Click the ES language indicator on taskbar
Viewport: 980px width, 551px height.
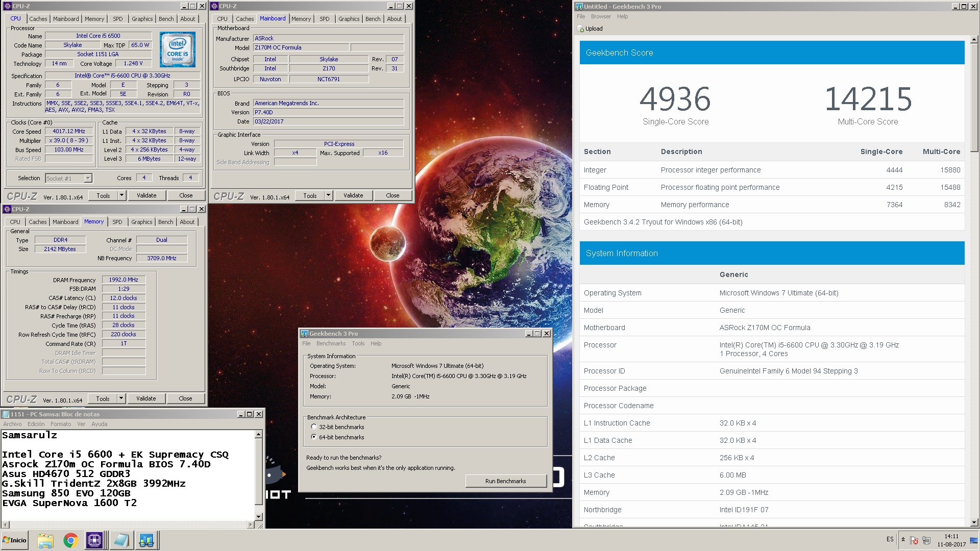pos(890,539)
